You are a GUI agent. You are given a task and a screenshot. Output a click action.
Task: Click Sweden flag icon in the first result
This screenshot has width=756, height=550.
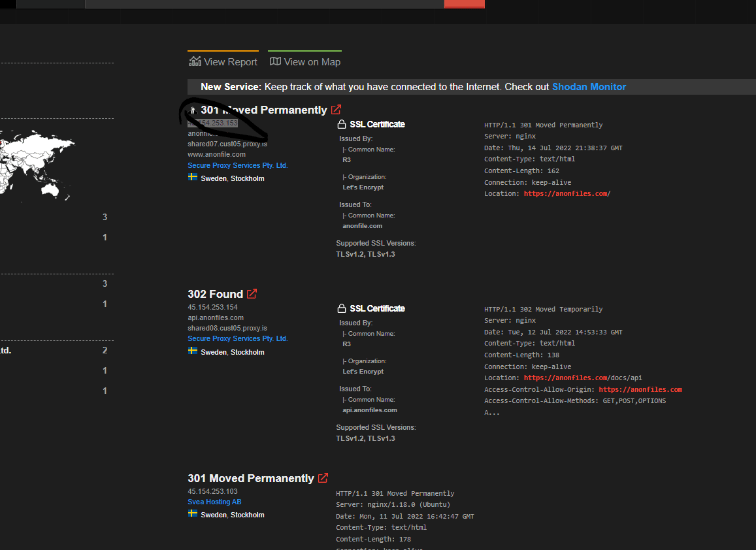coord(192,177)
